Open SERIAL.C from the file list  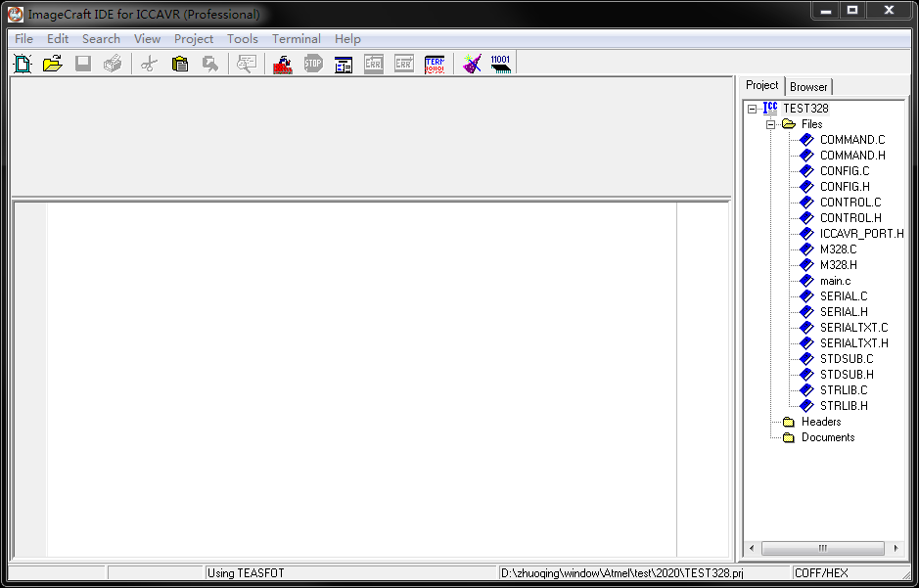tap(844, 295)
